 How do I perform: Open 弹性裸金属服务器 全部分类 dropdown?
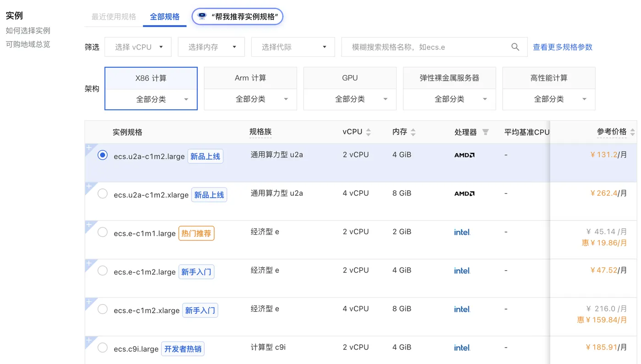point(449,99)
